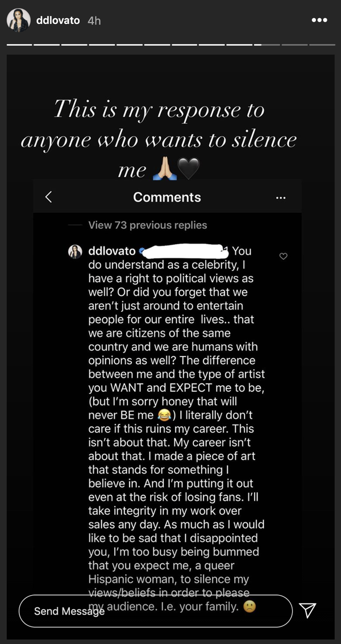
Task: Like the comment with the heart icon
Action: pyautogui.click(x=284, y=257)
